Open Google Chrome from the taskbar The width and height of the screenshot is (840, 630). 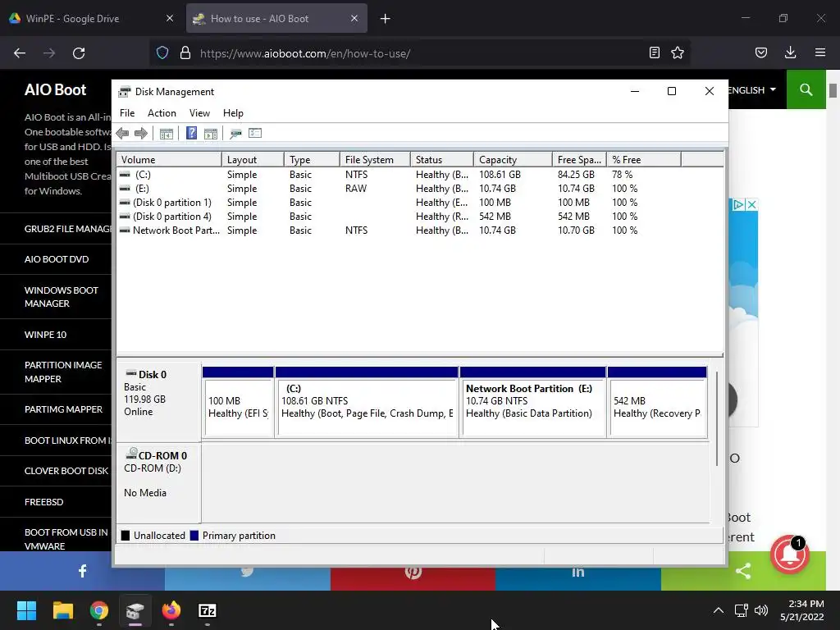[99, 610]
